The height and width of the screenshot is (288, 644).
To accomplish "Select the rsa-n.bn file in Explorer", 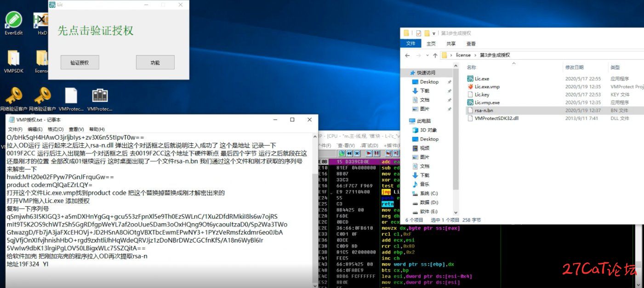I will tap(480, 110).
